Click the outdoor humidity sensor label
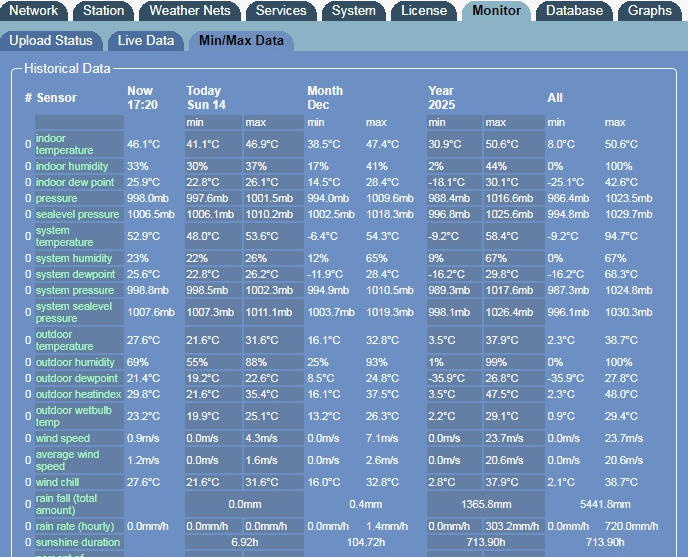The width and height of the screenshot is (688, 557). 76,362
